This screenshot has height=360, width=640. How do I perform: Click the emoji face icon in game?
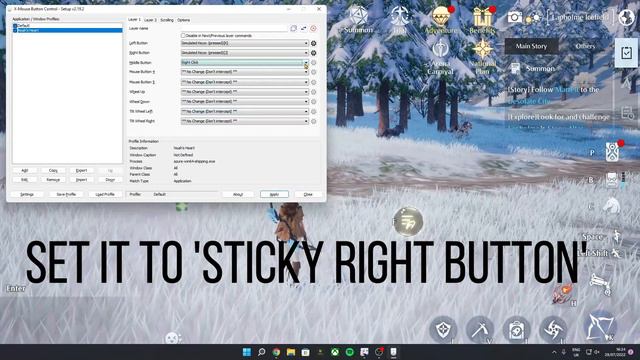172,338
